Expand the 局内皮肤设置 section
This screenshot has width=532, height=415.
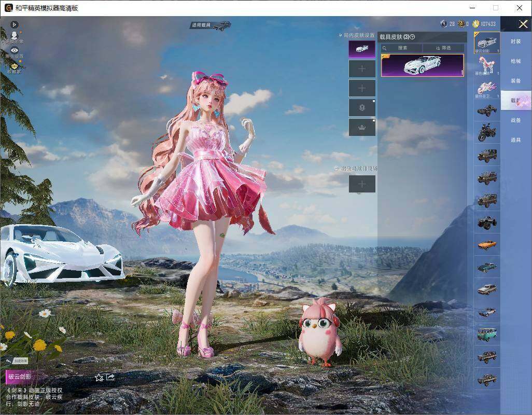coord(357,35)
